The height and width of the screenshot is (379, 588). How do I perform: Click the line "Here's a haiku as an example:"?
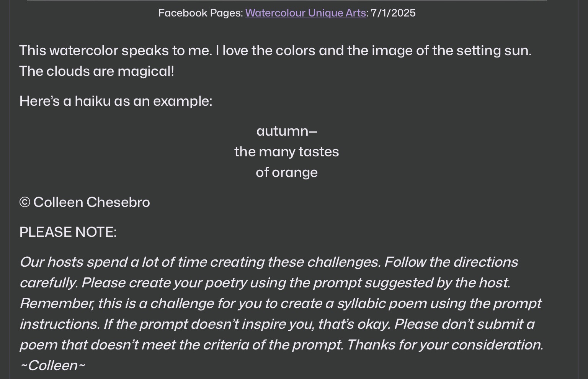(116, 101)
